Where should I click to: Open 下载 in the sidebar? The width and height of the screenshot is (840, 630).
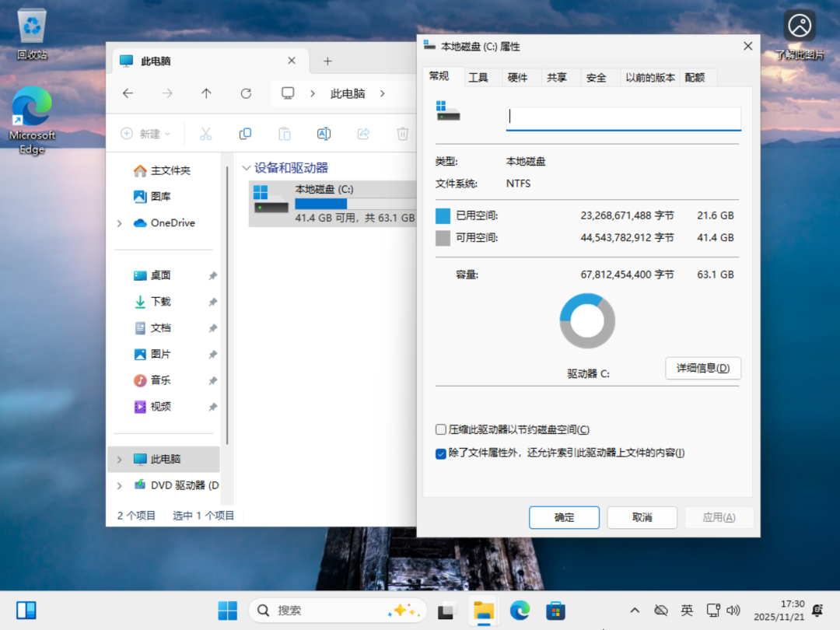tap(163, 302)
